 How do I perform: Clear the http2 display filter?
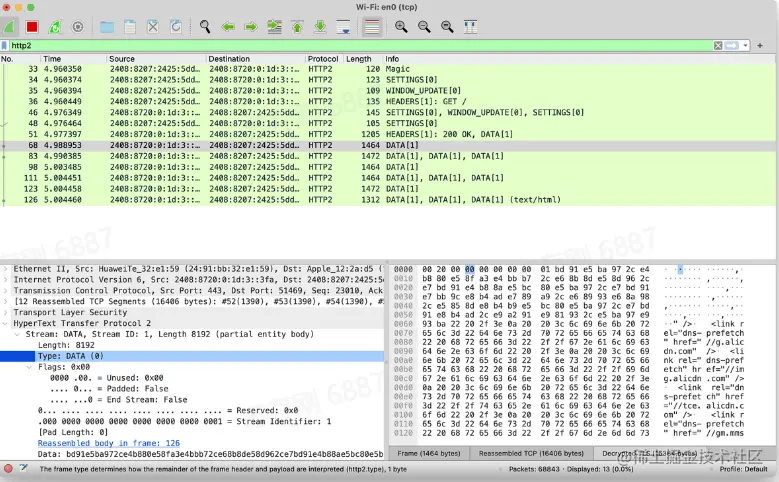click(718, 45)
